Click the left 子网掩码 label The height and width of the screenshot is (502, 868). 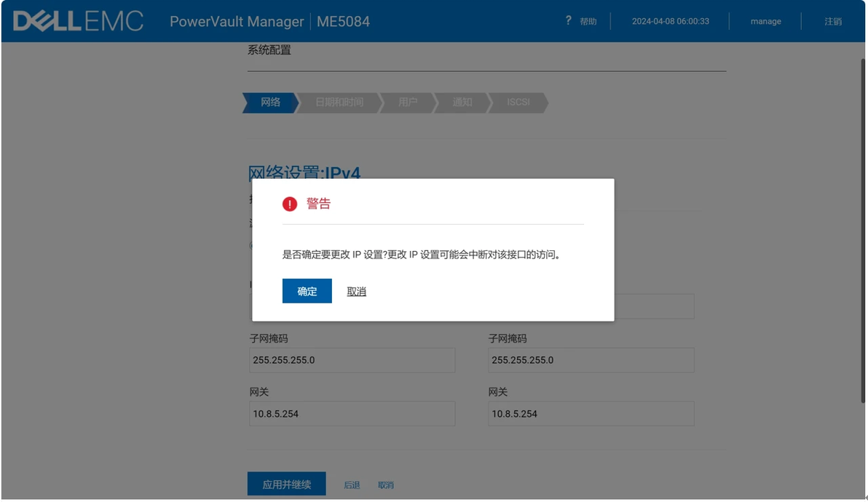269,338
